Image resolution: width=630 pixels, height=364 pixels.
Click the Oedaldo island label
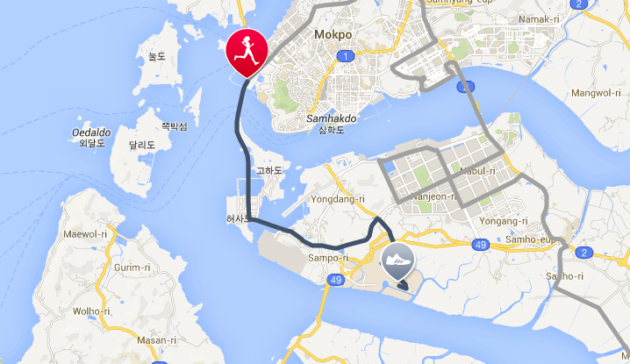tap(91, 132)
